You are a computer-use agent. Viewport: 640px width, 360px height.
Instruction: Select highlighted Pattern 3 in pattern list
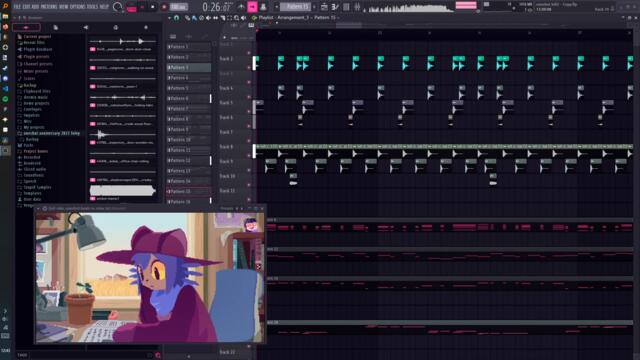[189, 67]
